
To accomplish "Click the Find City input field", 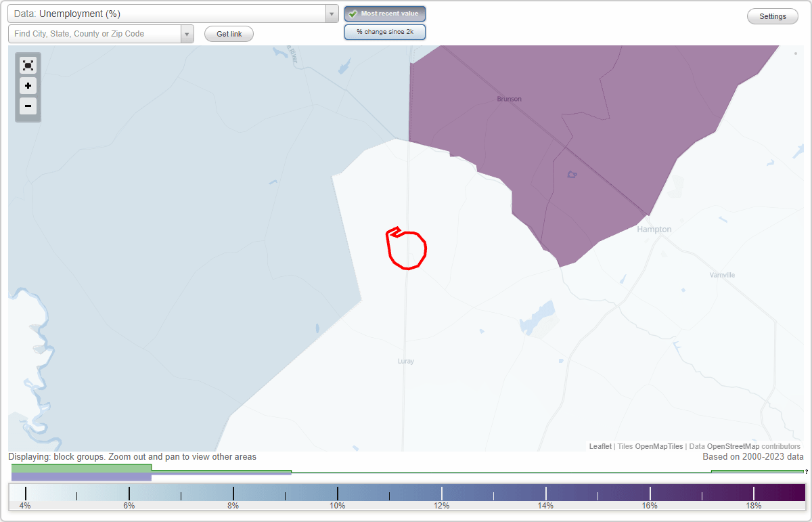I will pyautogui.click(x=95, y=33).
